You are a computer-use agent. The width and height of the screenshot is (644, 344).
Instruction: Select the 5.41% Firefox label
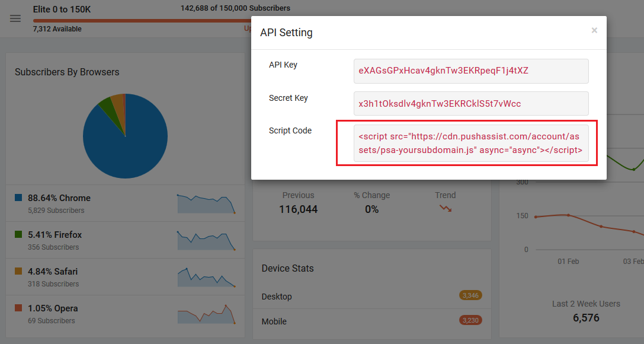[55, 235]
